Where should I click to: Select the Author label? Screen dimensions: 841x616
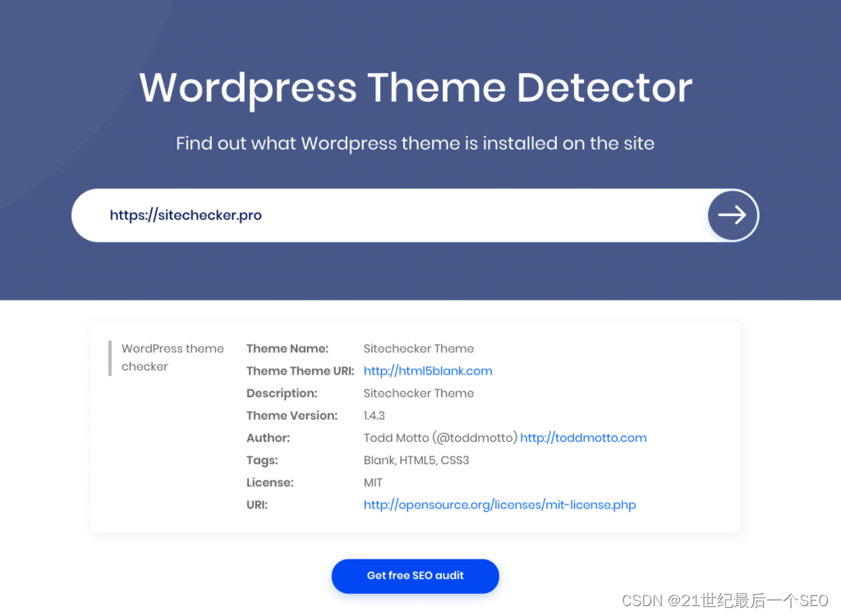pos(268,438)
